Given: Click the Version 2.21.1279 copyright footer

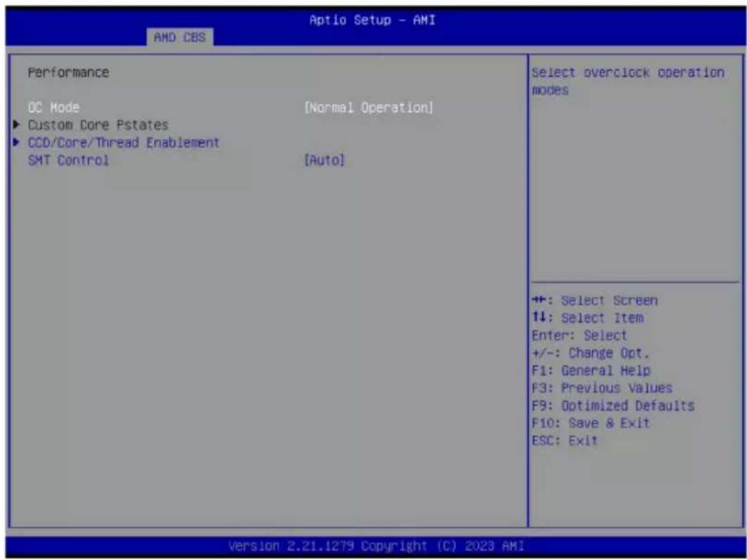Looking at the screenshot, I should [x=377, y=546].
